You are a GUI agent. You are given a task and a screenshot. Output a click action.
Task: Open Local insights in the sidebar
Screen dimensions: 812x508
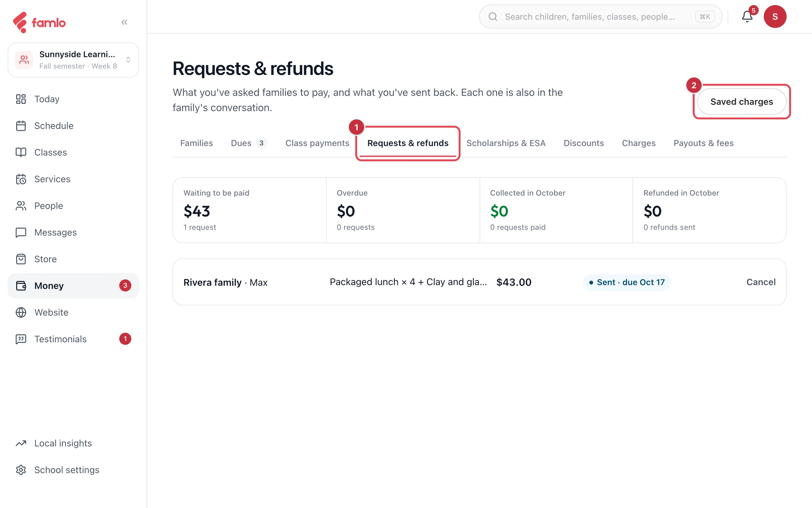(x=73, y=443)
